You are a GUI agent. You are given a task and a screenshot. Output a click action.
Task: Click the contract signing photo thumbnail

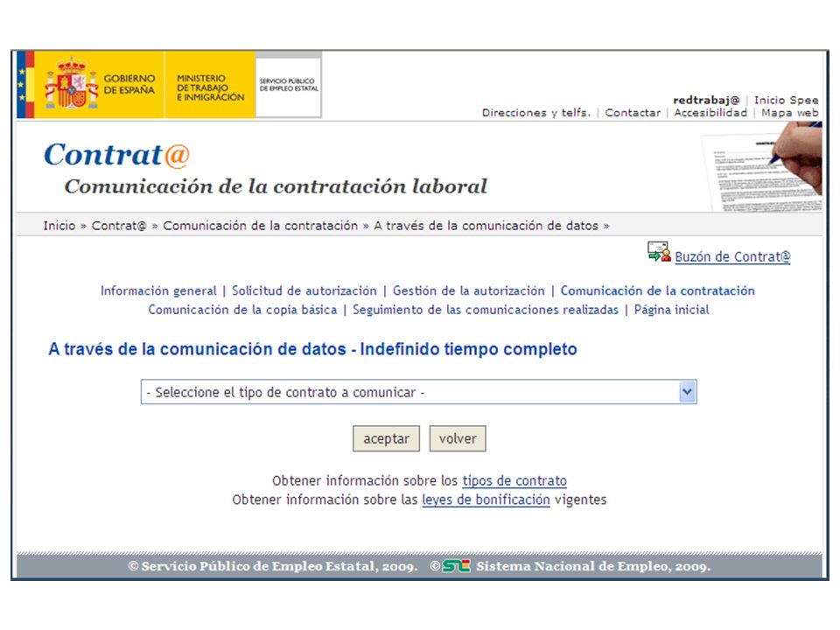760,166
